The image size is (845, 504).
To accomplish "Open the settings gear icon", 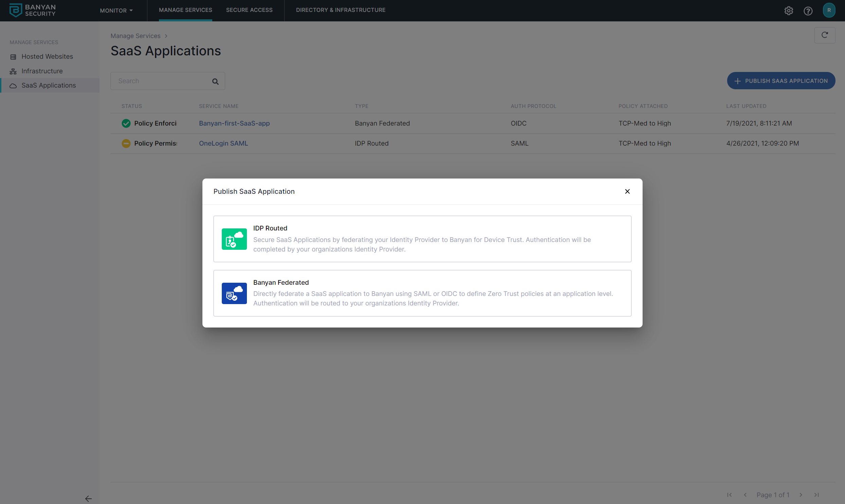I will (789, 11).
